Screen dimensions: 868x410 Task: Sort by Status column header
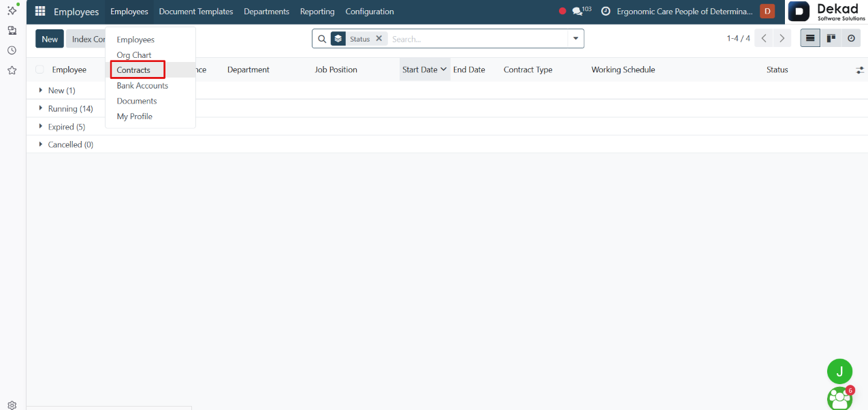pyautogui.click(x=777, y=69)
